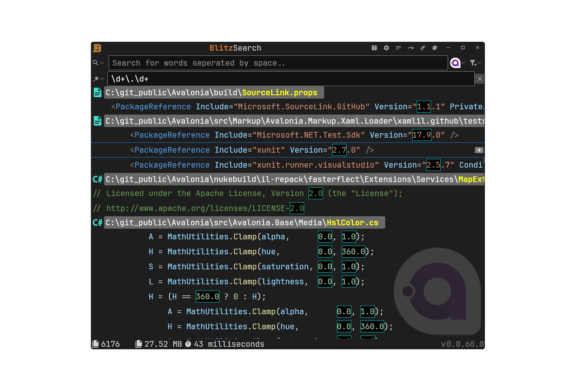
Task: Click the 6176 file count status
Action: pyautogui.click(x=106, y=344)
